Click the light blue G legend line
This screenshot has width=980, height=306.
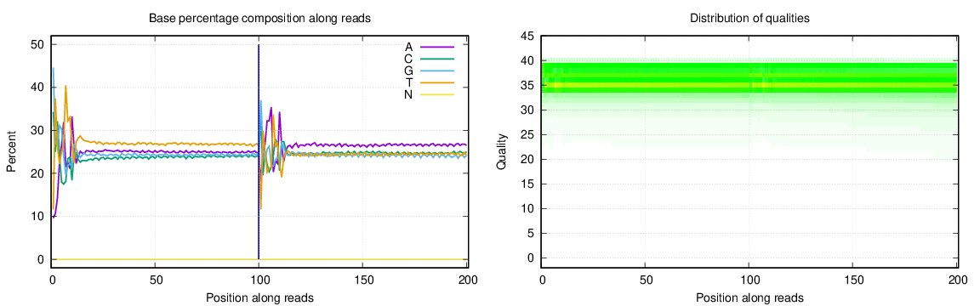(437, 71)
